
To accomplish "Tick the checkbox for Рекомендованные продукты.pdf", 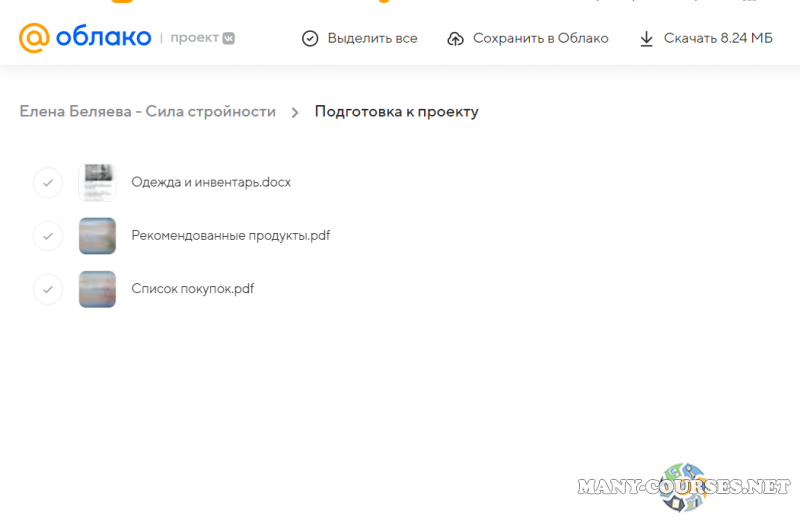I will pyautogui.click(x=48, y=236).
